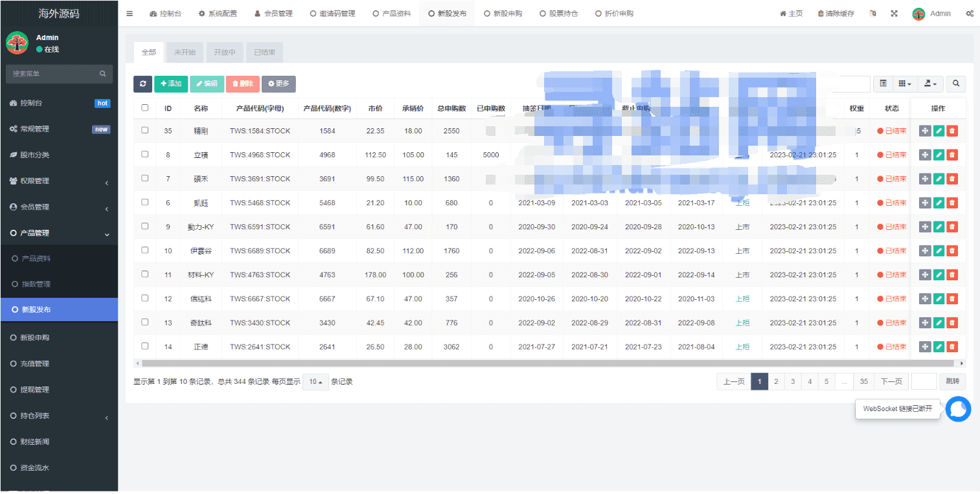Collapse the 产品管理 sidebar menu
980x494 pixels.
click(59, 233)
